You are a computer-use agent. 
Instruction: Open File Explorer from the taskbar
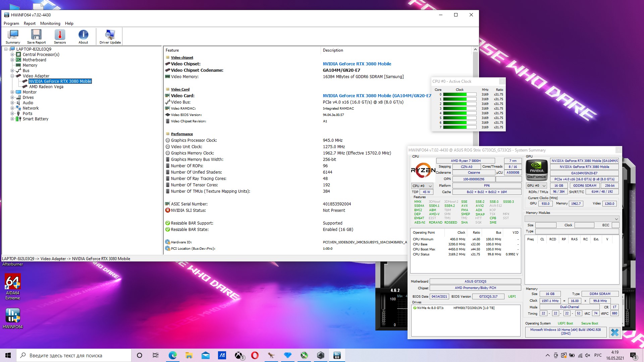coord(189,355)
